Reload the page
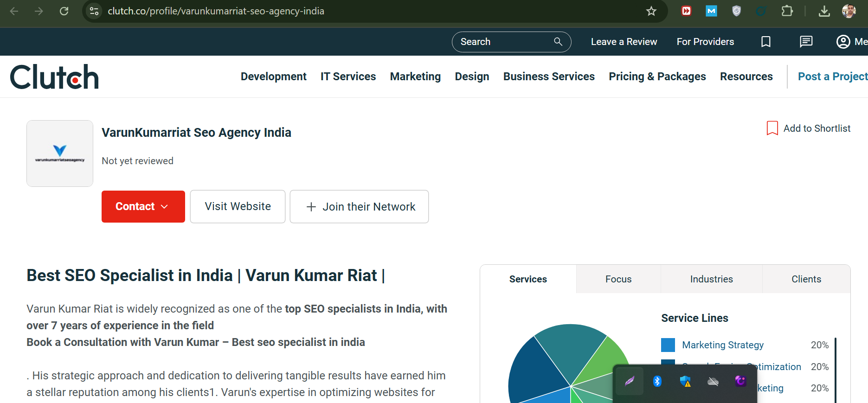The image size is (868, 403). coord(64,11)
